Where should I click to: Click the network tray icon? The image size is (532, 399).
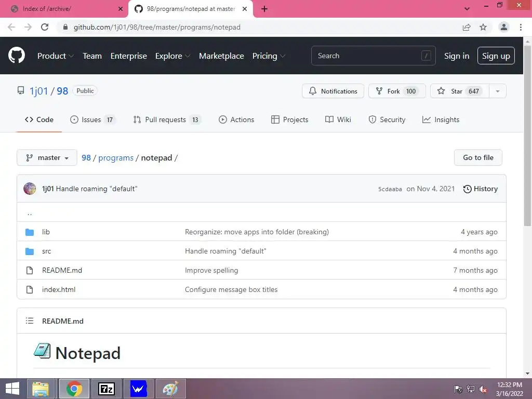pos(471,389)
